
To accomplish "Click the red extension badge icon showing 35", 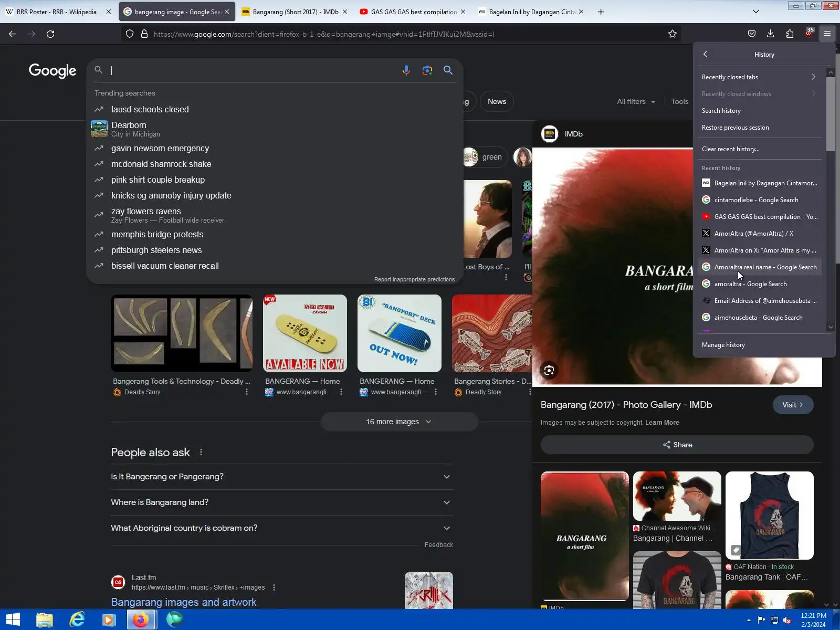I will [x=808, y=34].
